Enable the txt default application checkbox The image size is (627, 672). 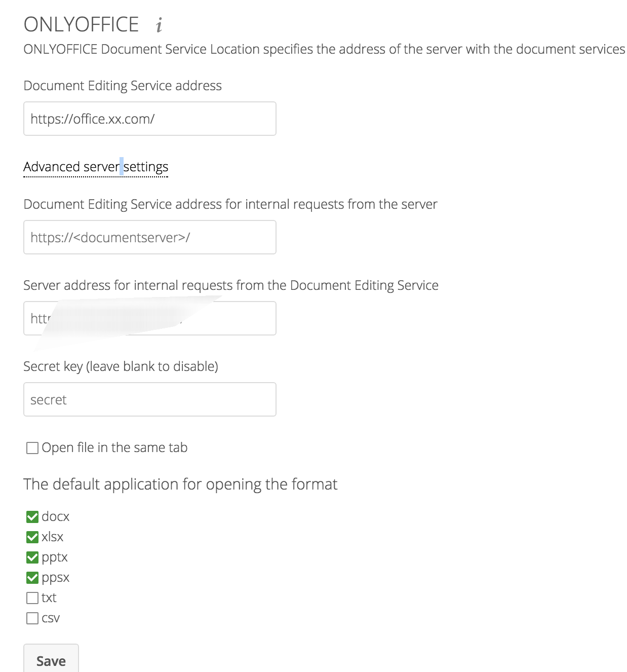tap(32, 598)
